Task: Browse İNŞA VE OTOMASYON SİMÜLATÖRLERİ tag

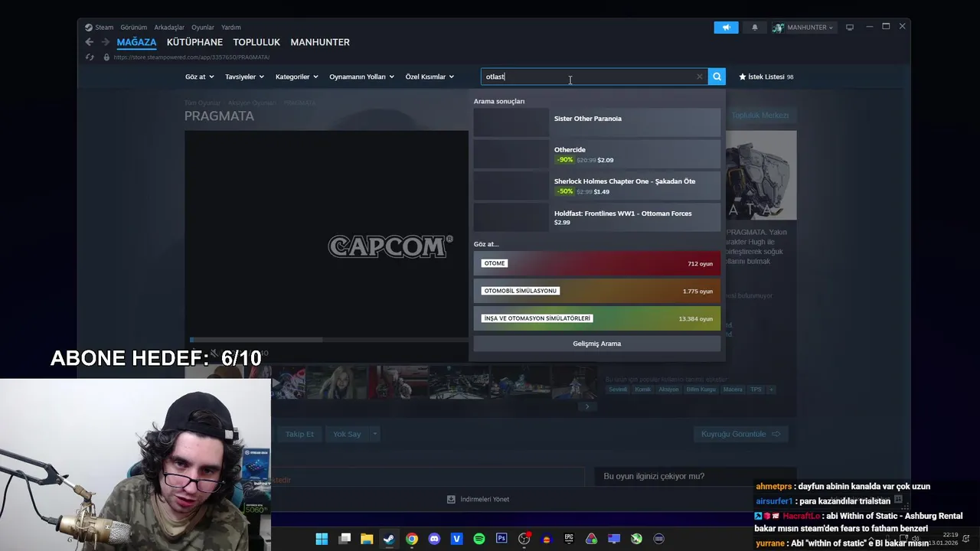Action: (x=597, y=318)
